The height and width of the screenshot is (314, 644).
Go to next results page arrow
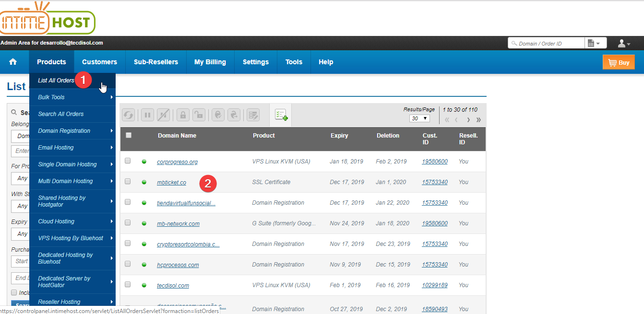[x=468, y=120]
